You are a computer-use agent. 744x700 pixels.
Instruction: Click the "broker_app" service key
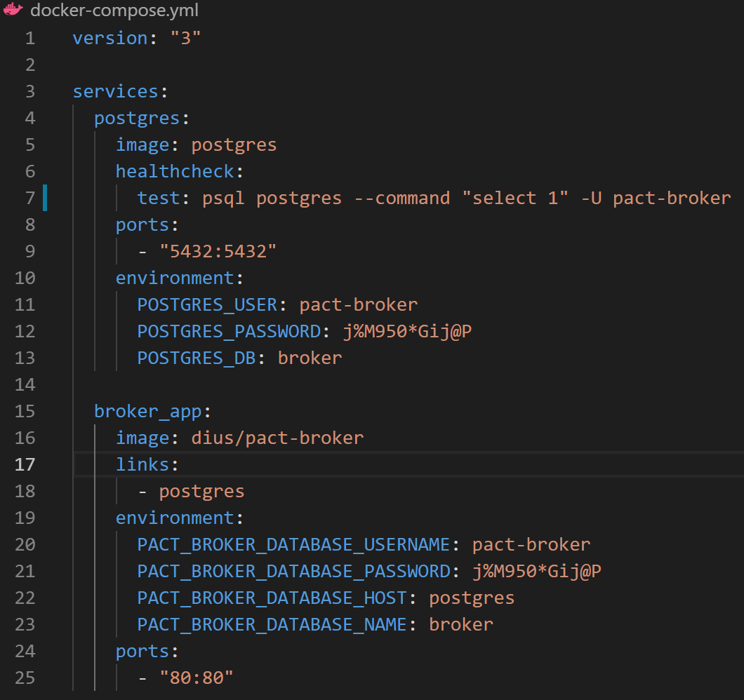148,411
